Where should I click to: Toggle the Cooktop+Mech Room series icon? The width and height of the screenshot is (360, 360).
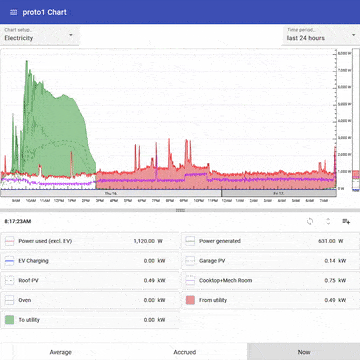click(190, 280)
